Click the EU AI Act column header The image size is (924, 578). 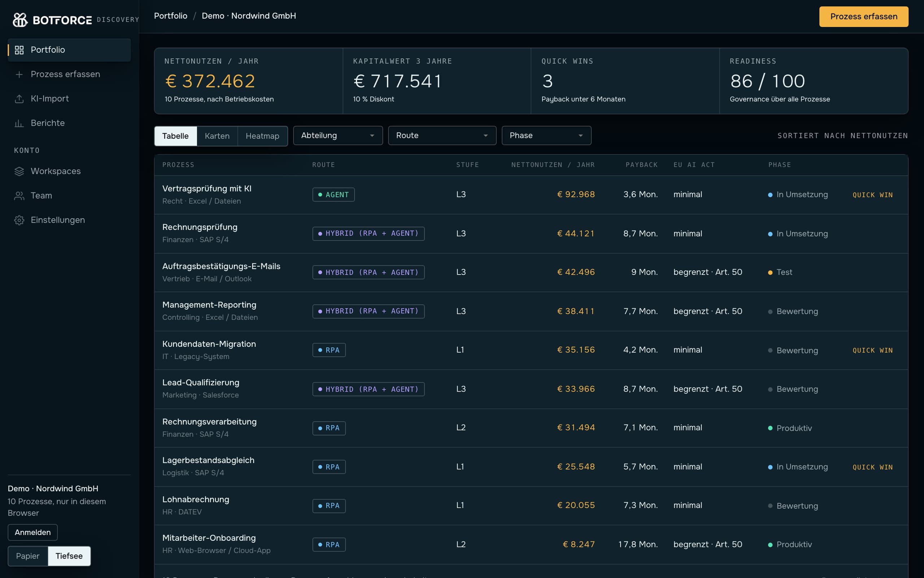pyautogui.click(x=694, y=165)
